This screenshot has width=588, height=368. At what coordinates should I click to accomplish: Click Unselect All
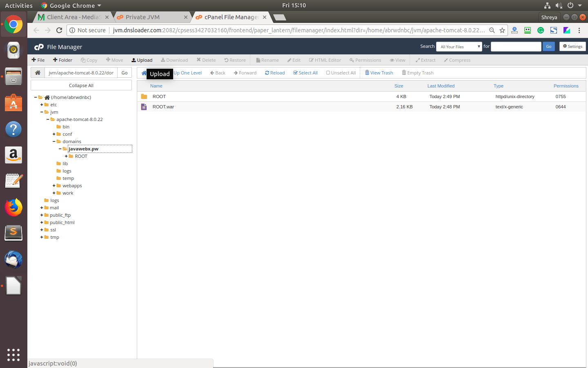pyautogui.click(x=341, y=72)
